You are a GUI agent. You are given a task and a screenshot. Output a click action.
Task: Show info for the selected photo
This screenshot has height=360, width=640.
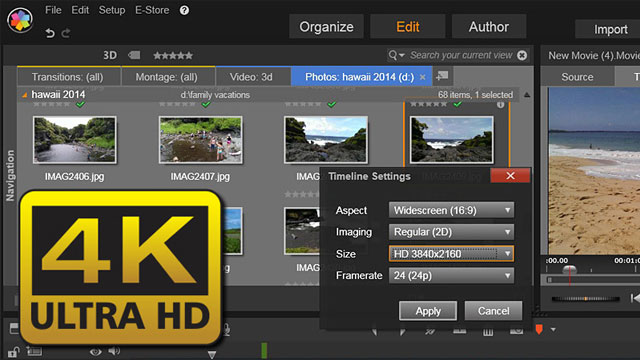[x=500, y=105]
